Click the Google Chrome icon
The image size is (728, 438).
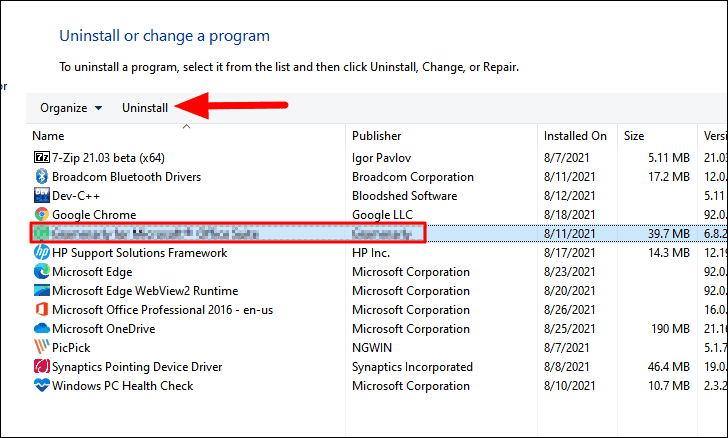[x=42, y=215]
